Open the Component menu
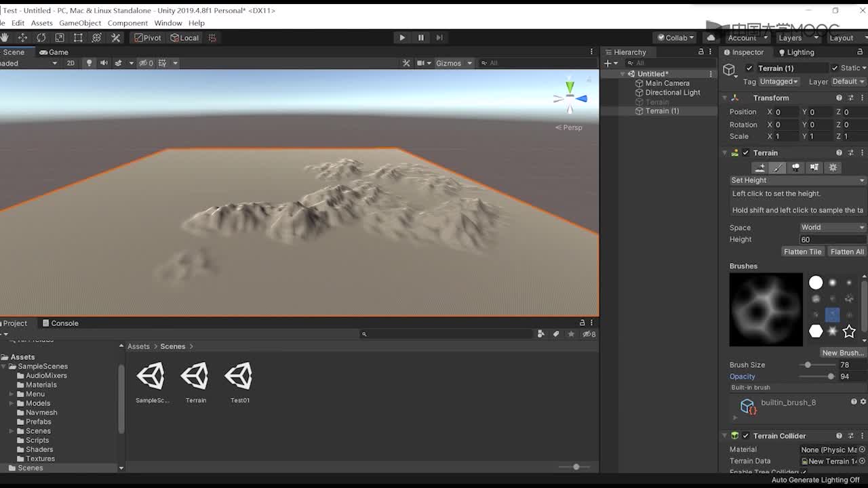This screenshot has height=488, width=868. [x=127, y=23]
